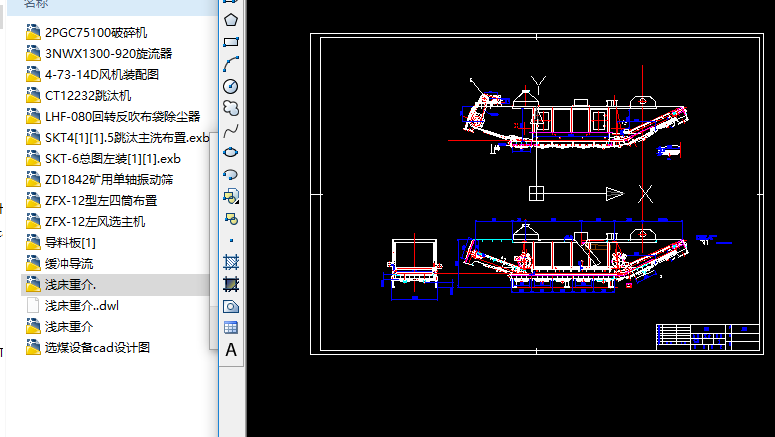Open the Table insert tool
775x437 pixels.
click(x=231, y=328)
